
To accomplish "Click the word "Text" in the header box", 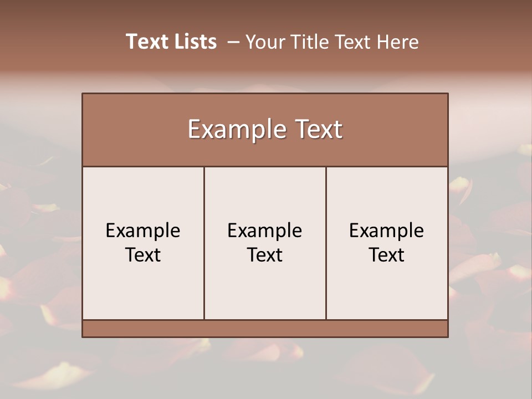I will click(319, 129).
